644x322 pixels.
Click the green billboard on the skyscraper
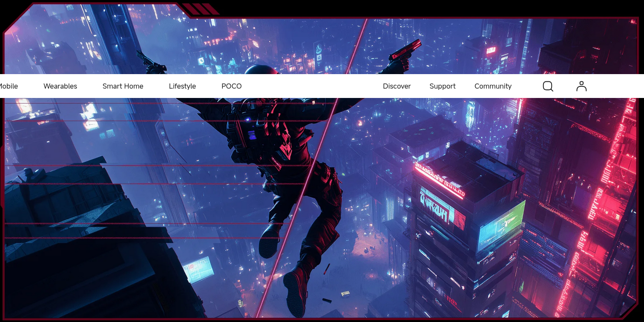point(501,226)
